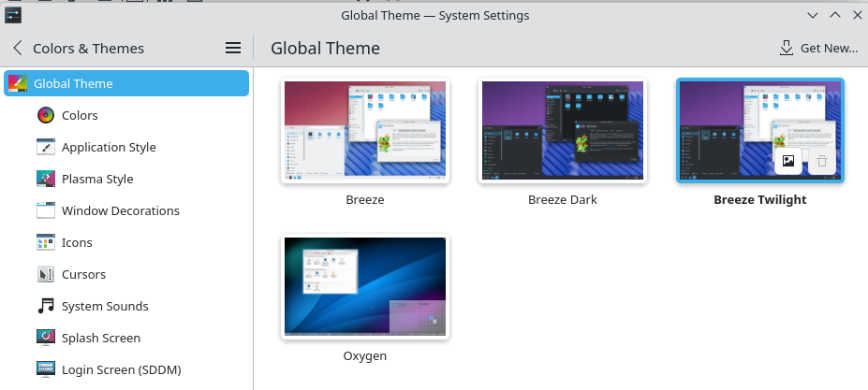The height and width of the screenshot is (390, 868).
Task: Click the Breeze Dark name label
Action: pyautogui.click(x=563, y=200)
